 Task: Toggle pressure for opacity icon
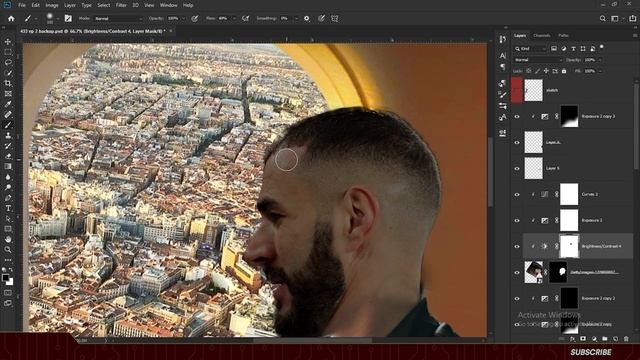pyautogui.click(x=195, y=18)
